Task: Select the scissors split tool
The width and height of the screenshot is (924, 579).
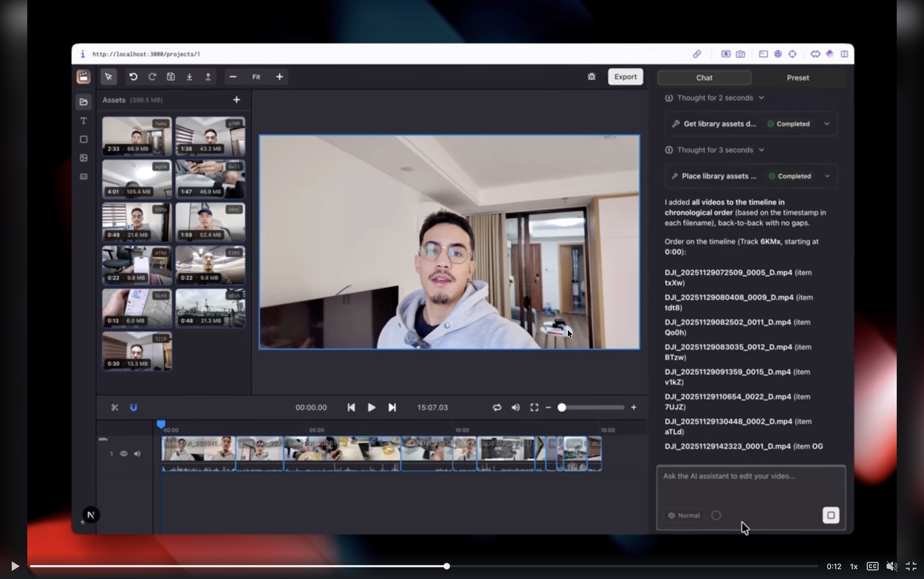Action: point(115,408)
